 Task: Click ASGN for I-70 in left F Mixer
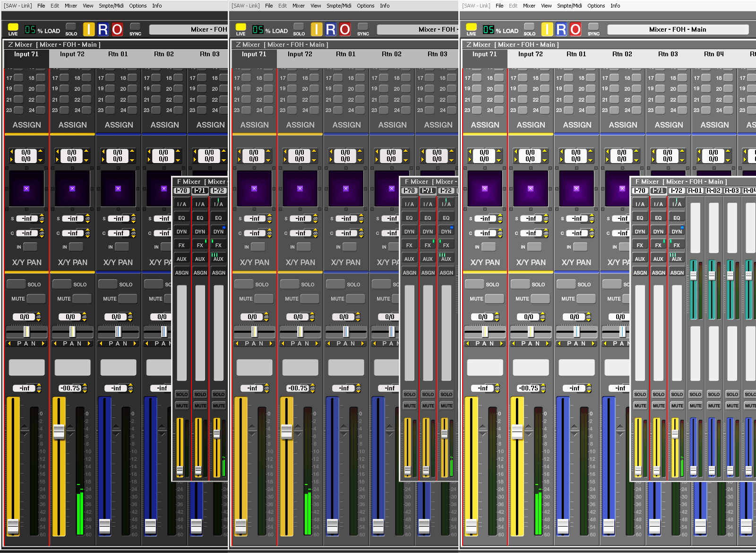(x=182, y=273)
